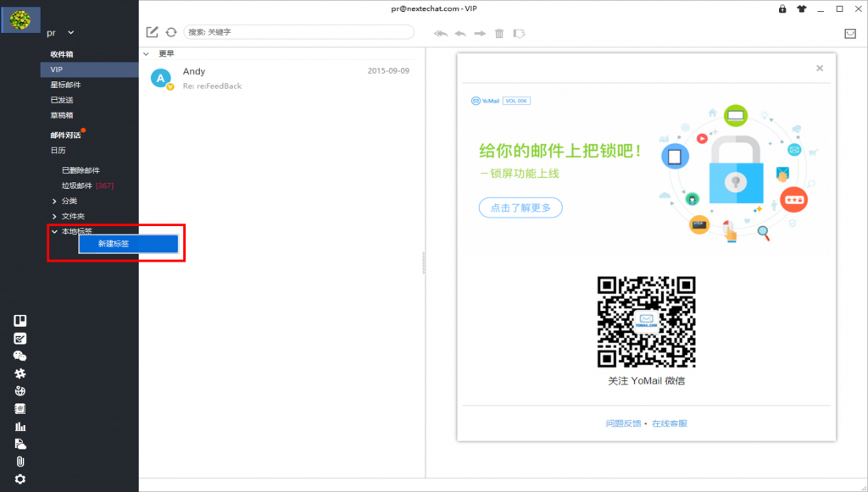Click the refresh mailbox icon
This screenshot has height=492, width=868.
tap(171, 32)
